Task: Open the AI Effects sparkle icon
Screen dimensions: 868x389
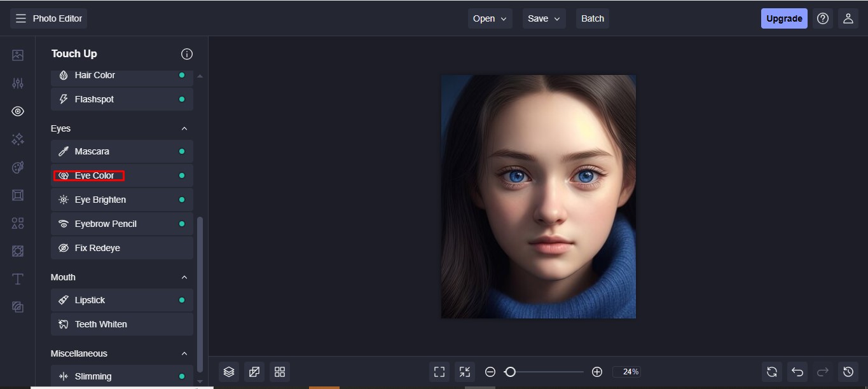Action: [x=17, y=139]
